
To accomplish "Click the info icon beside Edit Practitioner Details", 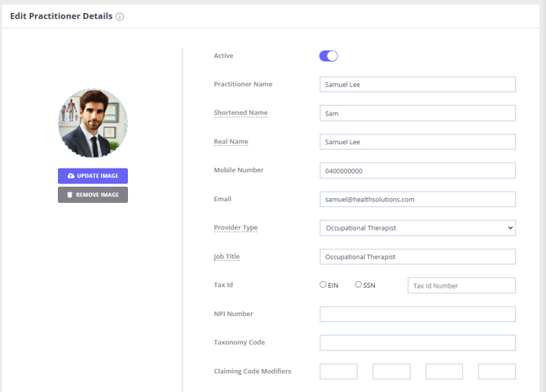I will pos(120,17).
